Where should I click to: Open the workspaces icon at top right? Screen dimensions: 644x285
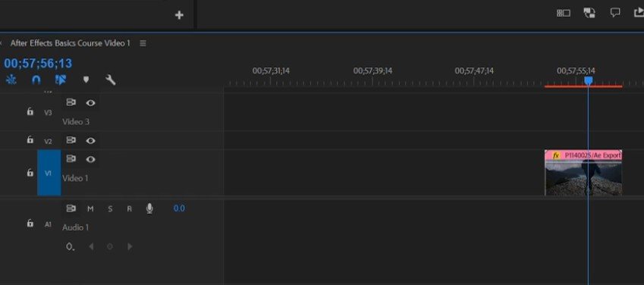tap(564, 14)
